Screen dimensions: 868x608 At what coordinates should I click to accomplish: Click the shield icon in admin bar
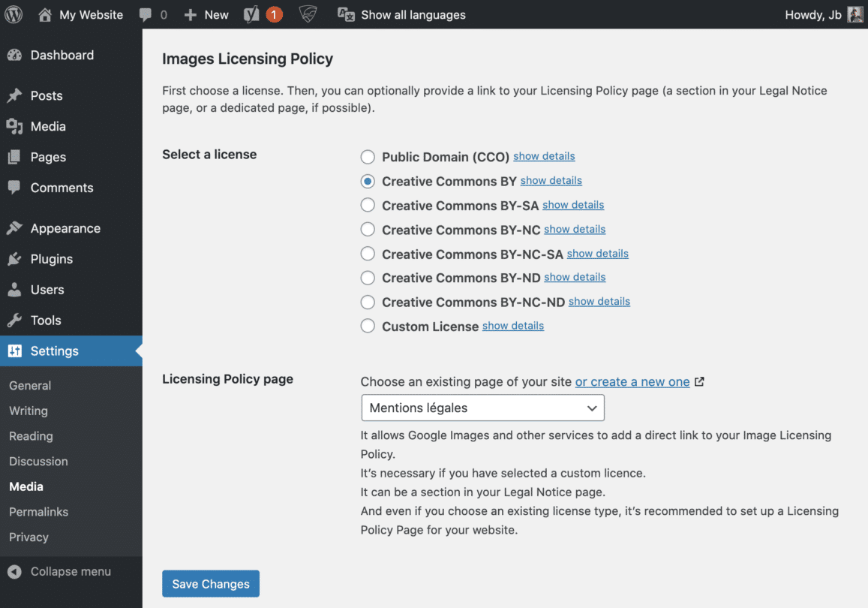pos(308,14)
